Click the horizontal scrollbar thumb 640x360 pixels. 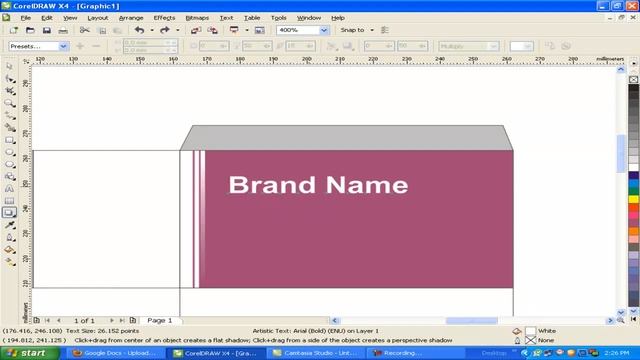471,321
